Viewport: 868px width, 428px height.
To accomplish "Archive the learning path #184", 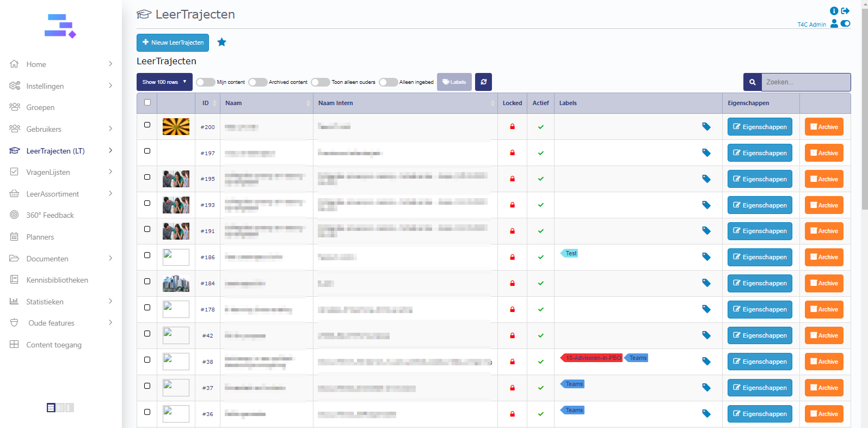I will click(x=823, y=283).
